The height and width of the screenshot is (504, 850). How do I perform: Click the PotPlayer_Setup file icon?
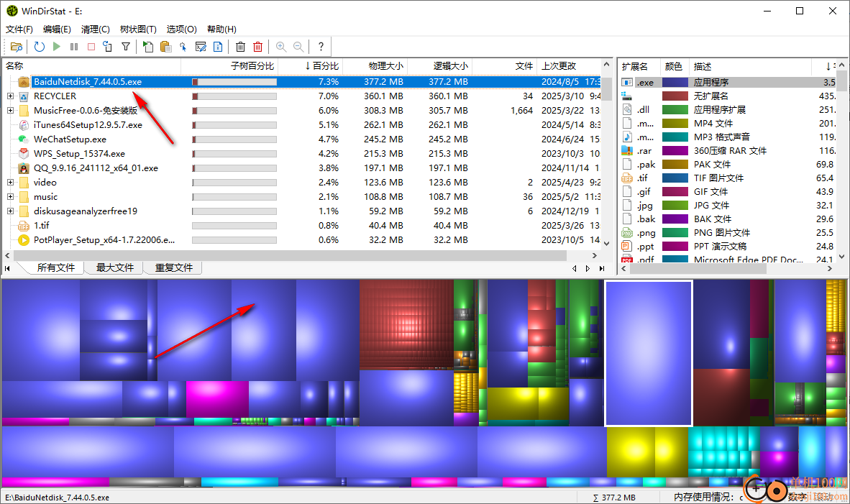tap(24, 240)
